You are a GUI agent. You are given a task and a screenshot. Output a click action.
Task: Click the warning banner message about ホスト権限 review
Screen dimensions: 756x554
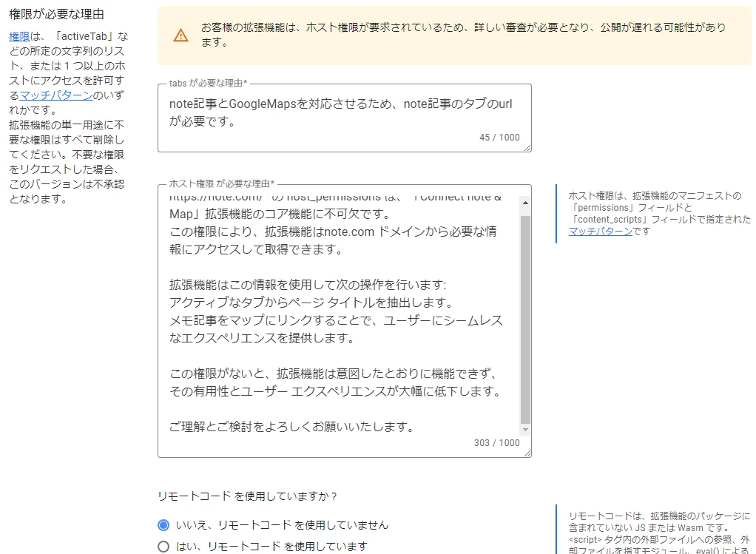pyautogui.click(x=463, y=35)
